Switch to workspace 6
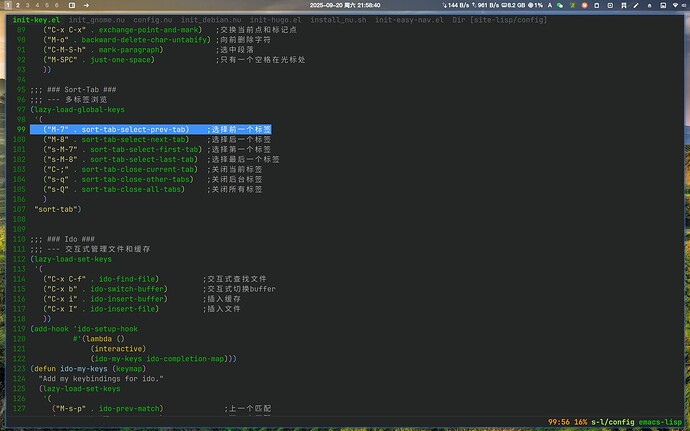Image resolution: width=690 pixels, height=431 pixels. tap(55, 6)
